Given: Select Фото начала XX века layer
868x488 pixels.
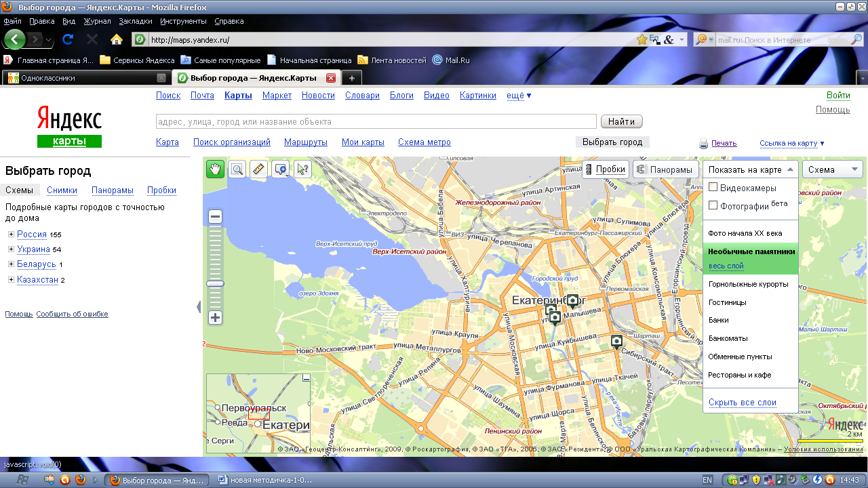Looking at the screenshot, I should [745, 233].
